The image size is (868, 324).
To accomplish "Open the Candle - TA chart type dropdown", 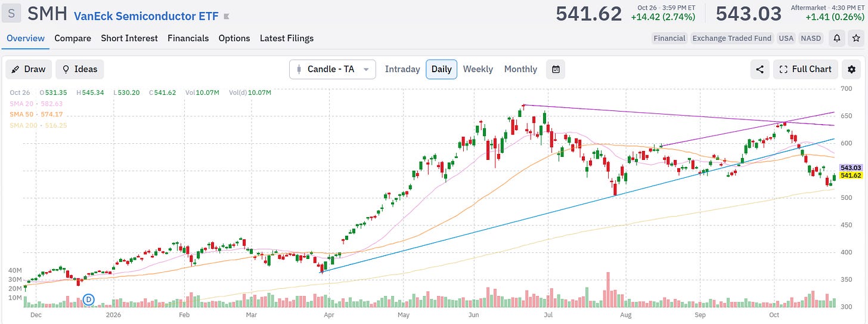I will click(x=333, y=69).
